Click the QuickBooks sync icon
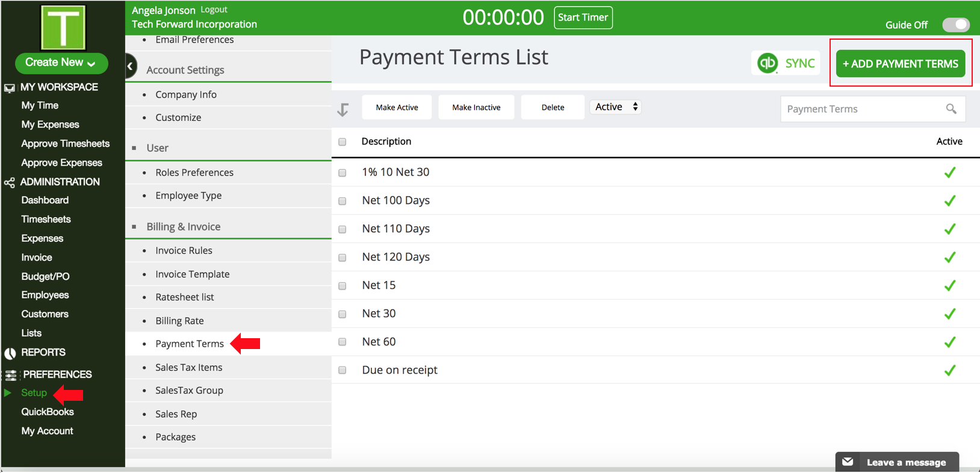 [x=768, y=63]
